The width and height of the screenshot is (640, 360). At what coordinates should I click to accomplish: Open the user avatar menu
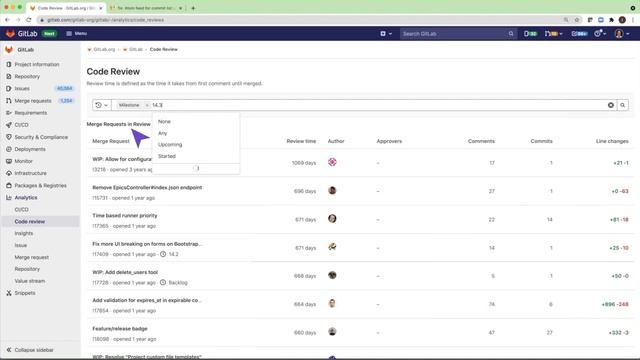[622, 33]
